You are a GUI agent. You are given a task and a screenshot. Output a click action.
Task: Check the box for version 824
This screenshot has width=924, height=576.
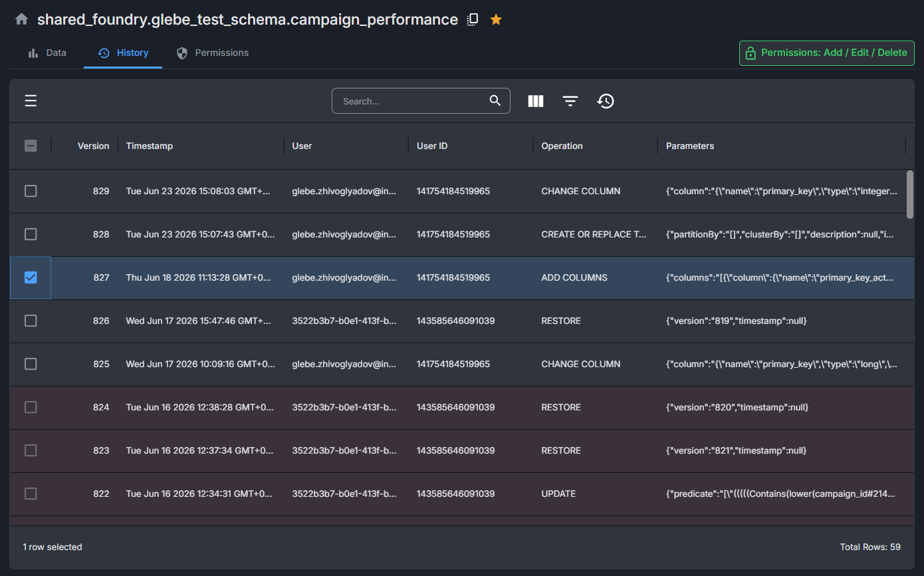[x=31, y=407]
